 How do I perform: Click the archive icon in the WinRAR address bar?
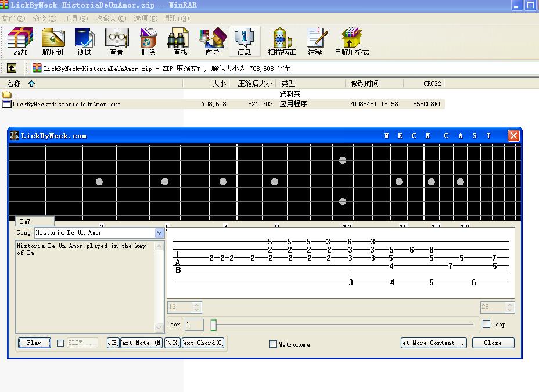37,68
